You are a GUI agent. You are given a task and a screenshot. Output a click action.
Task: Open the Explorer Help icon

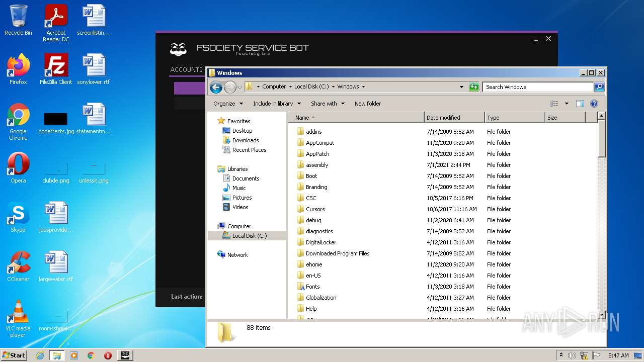594,104
